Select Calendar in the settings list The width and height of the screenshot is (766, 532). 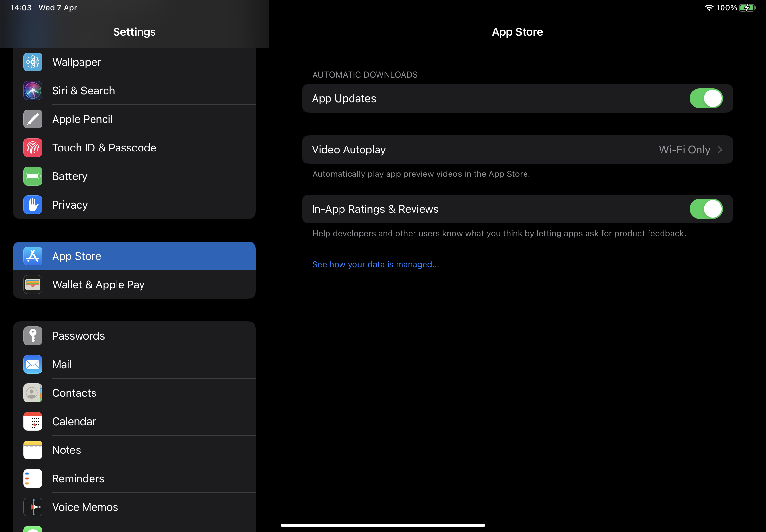point(134,421)
